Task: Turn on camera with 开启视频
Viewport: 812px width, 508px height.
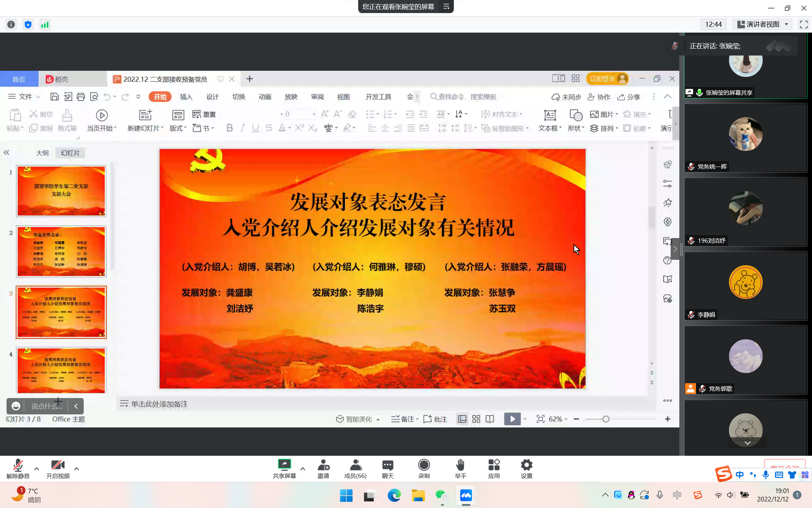Action: click(x=58, y=469)
